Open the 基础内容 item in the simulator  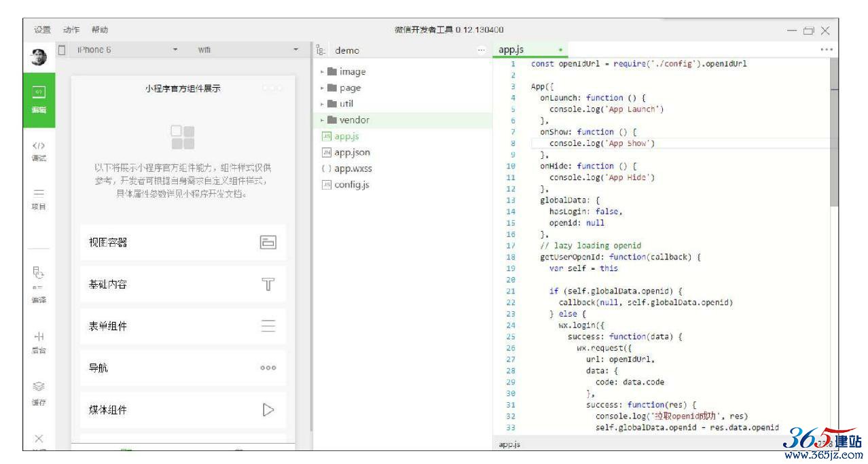[x=183, y=285]
